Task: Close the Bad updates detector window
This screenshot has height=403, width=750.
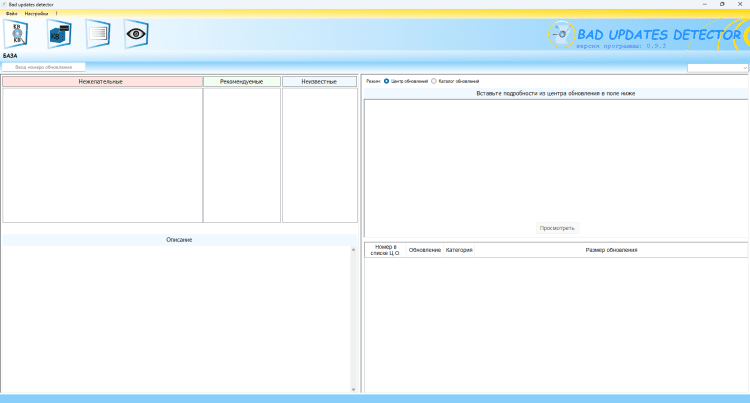Action: tap(740, 4)
